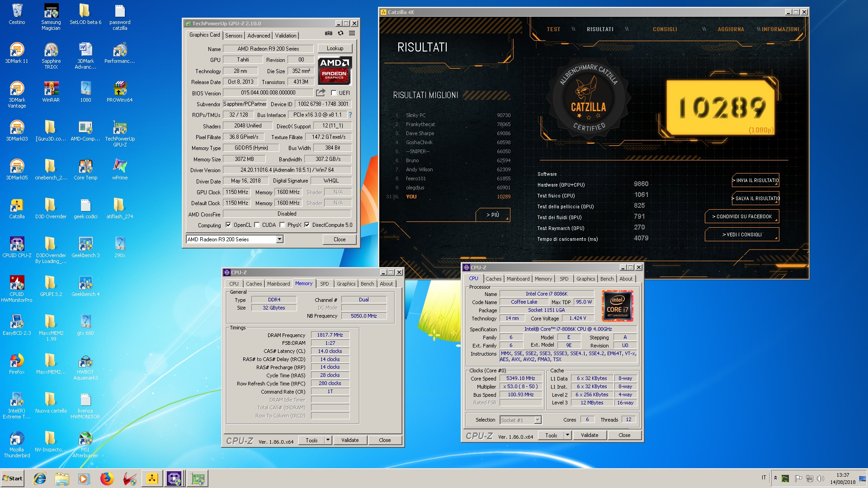Open Sapphire TRIXX desktop icon
The width and height of the screenshot is (868, 488).
(51, 56)
